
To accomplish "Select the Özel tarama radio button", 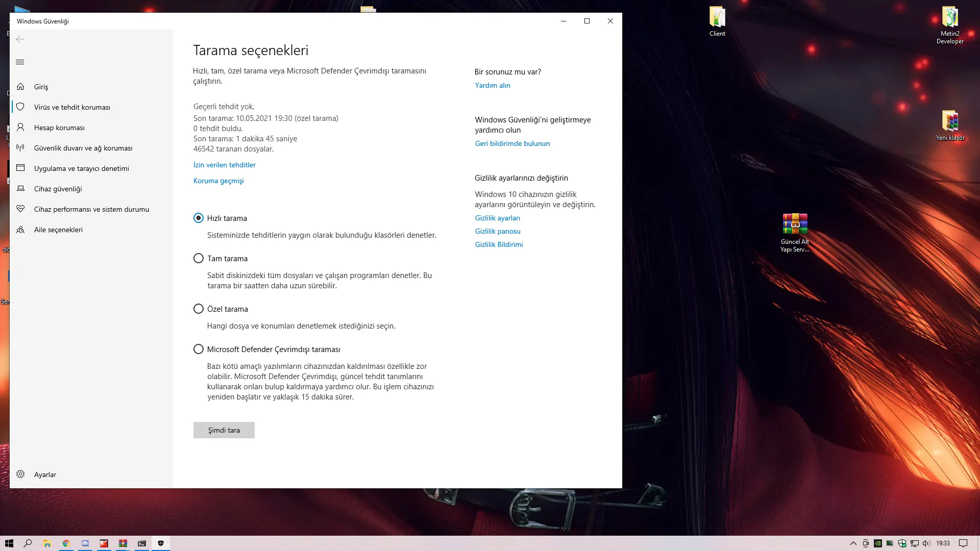I will click(x=199, y=309).
